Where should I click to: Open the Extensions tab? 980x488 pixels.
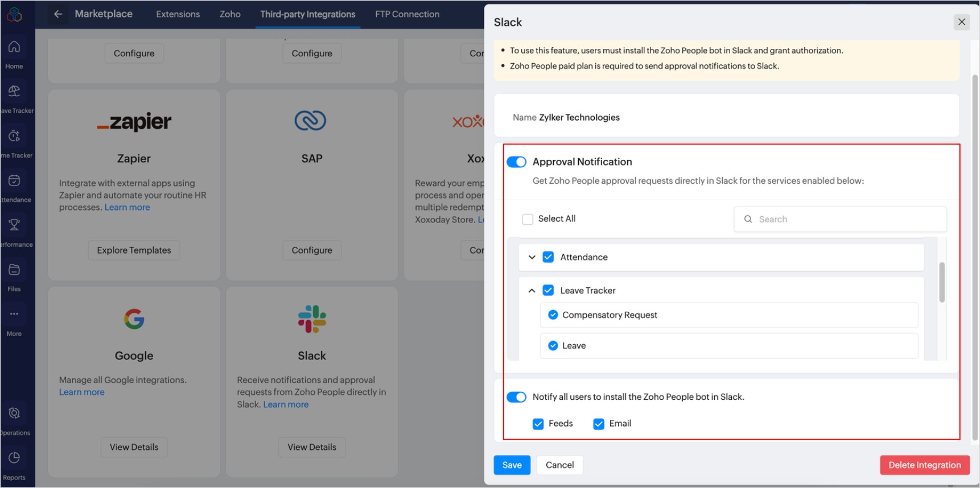(178, 14)
